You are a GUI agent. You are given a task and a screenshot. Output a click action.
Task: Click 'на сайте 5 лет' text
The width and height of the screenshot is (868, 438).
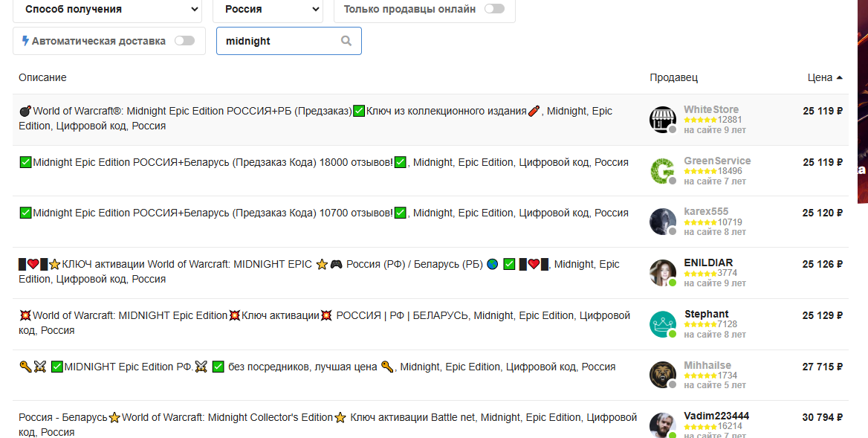coord(715,385)
